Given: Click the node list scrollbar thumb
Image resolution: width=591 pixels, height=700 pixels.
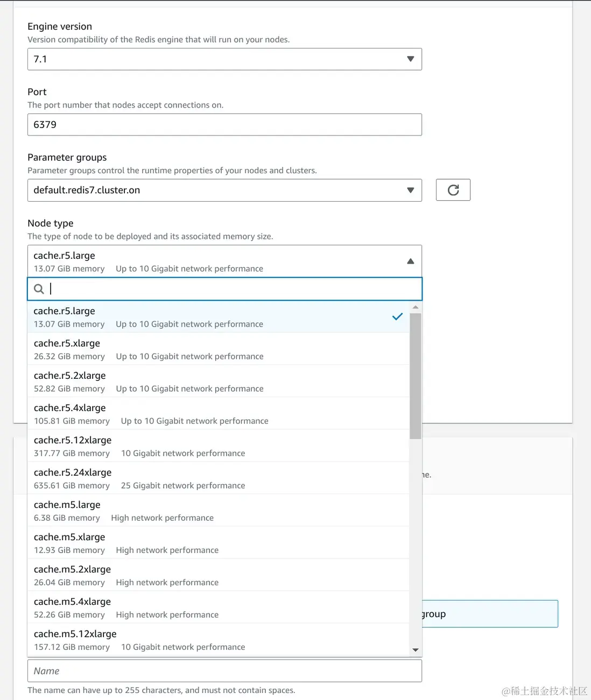Looking at the screenshot, I should pos(416,376).
